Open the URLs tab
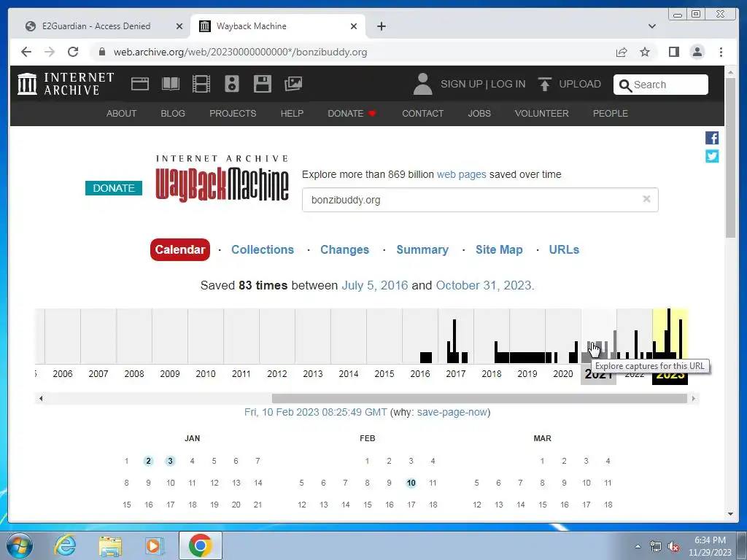Viewport: 747px width, 560px height. 564,249
